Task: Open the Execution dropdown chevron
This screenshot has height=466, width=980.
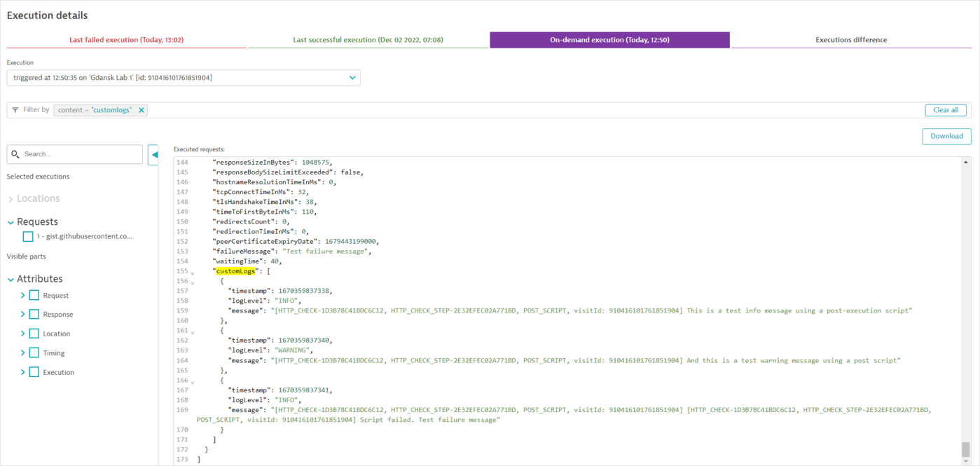Action: pos(352,77)
